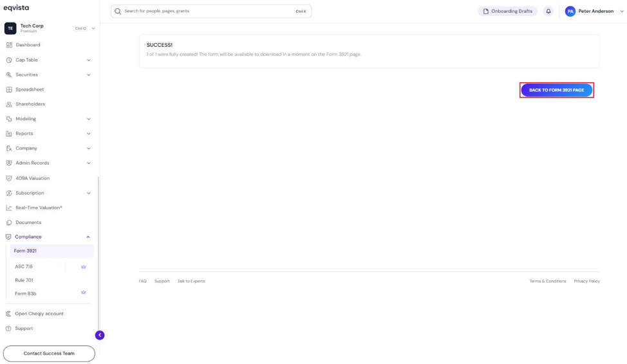
Task: Click the Reports chart icon
Action: (x=9, y=134)
